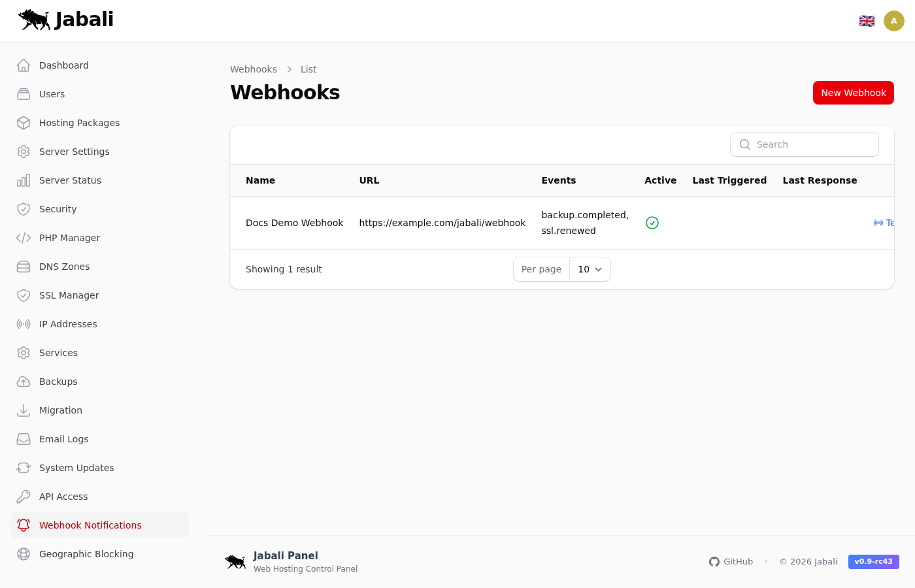Open the SSL Manager menu item
This screenshot has width=915, height=588.
(69, 295)
